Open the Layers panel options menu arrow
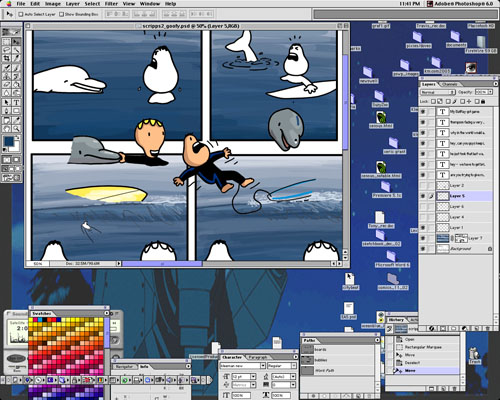Screen dimensions: 500x400 [x=496, y=84]
